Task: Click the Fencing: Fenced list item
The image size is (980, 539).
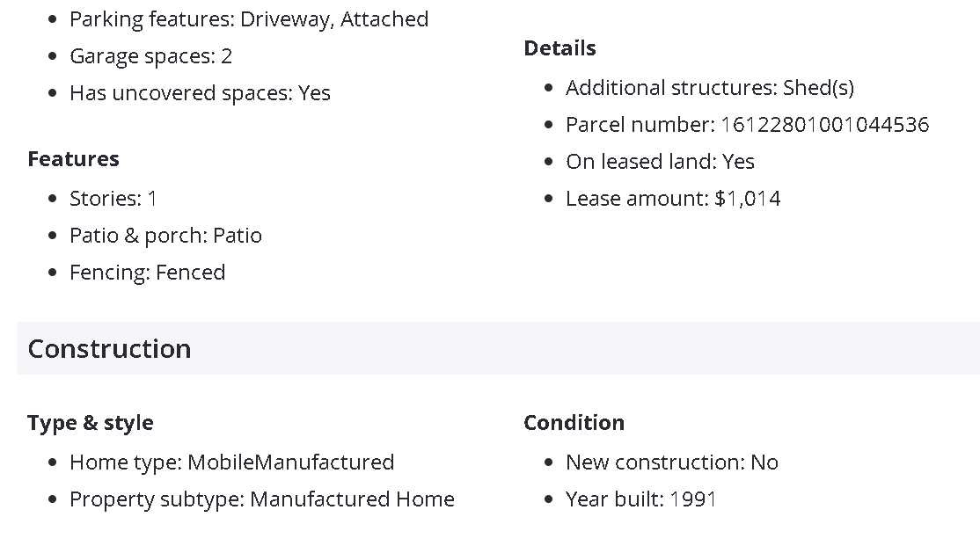Action: tap(147, 273)
